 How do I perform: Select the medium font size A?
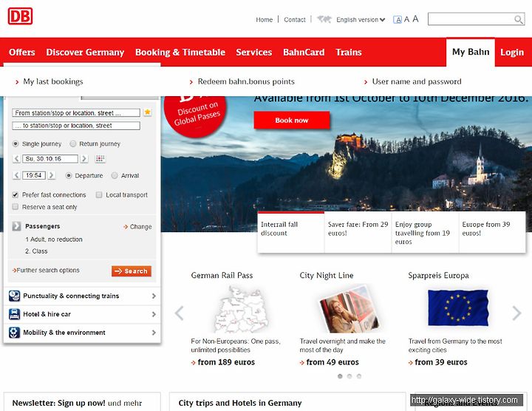click(406, 19)
